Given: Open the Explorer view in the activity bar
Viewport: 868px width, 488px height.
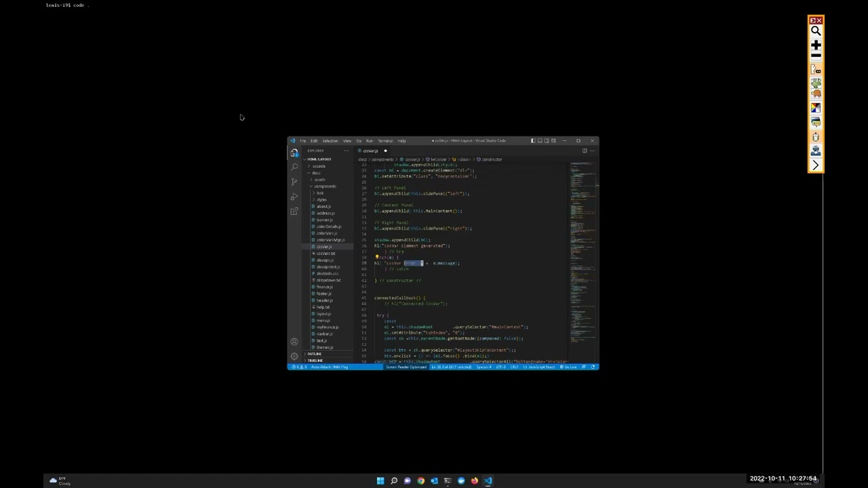Looking at the screenshot, I should (x=294, y=152).
